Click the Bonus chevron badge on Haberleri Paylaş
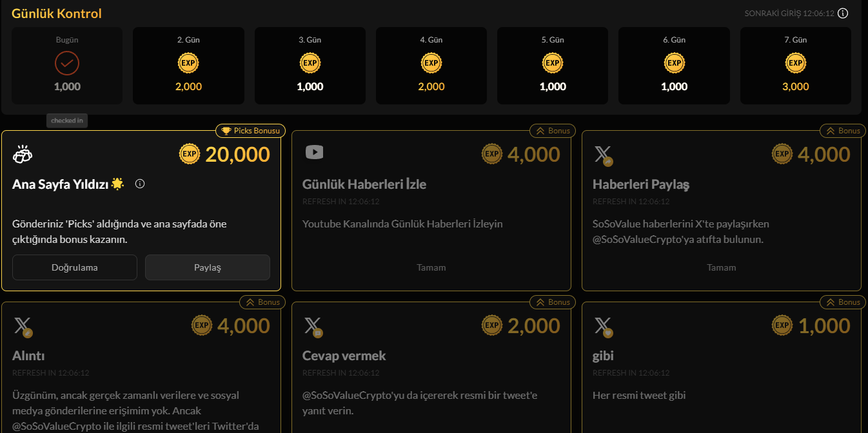This screenshot has height=433, width=868. [843, 131]
